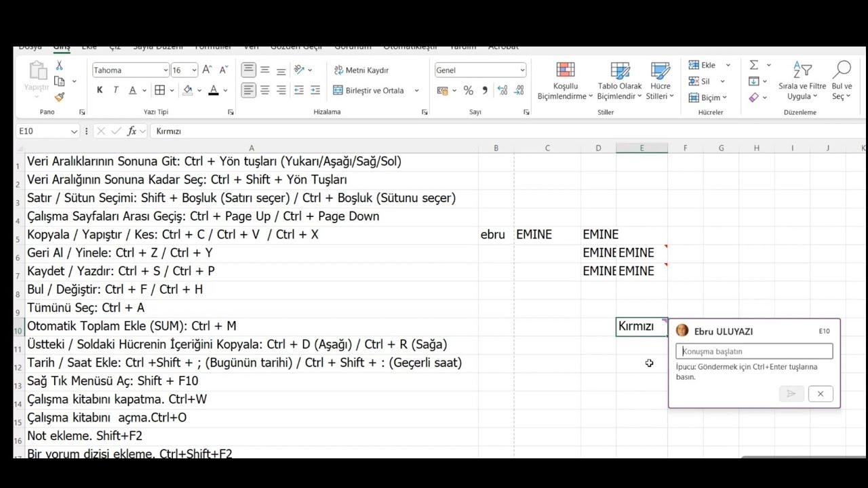Close the comment box with X
The image size is (868, 488).
tap(821, 394)
